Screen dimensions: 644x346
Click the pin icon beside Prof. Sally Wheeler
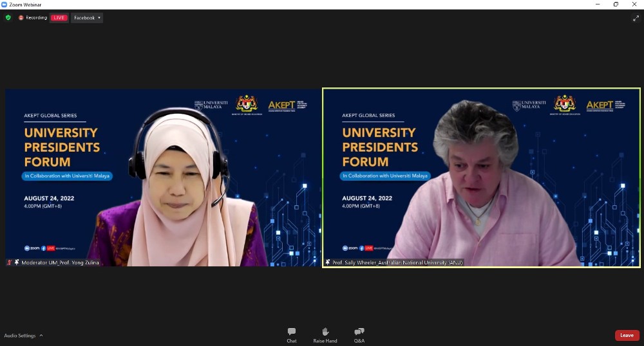pyautogui.click(x=328, y=262)
